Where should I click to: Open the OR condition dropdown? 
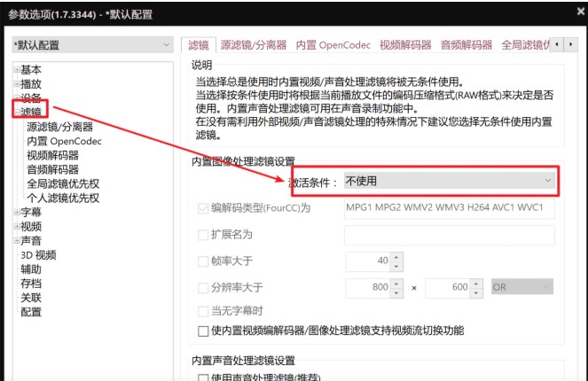522,287
